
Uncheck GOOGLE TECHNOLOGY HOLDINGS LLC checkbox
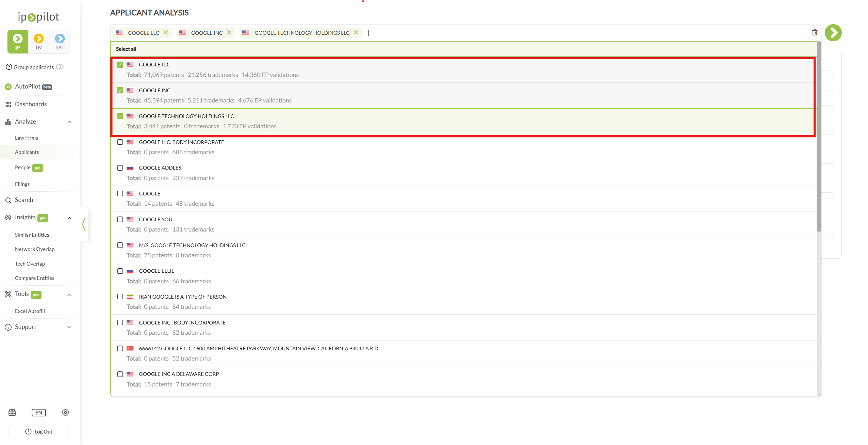(x=120, y=116)
